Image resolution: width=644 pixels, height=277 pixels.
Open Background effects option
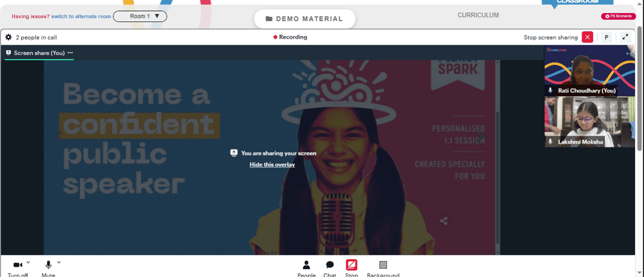coord(383,269)
